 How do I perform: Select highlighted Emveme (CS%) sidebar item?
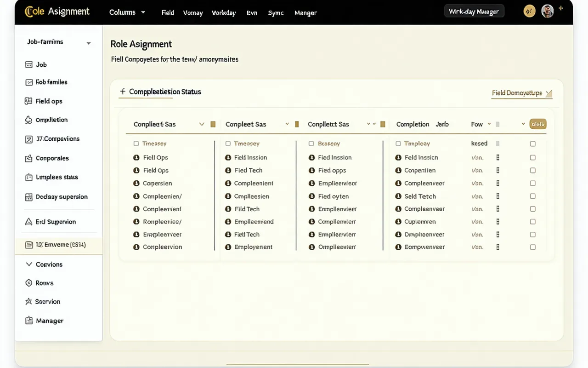[x=58, y=245]
